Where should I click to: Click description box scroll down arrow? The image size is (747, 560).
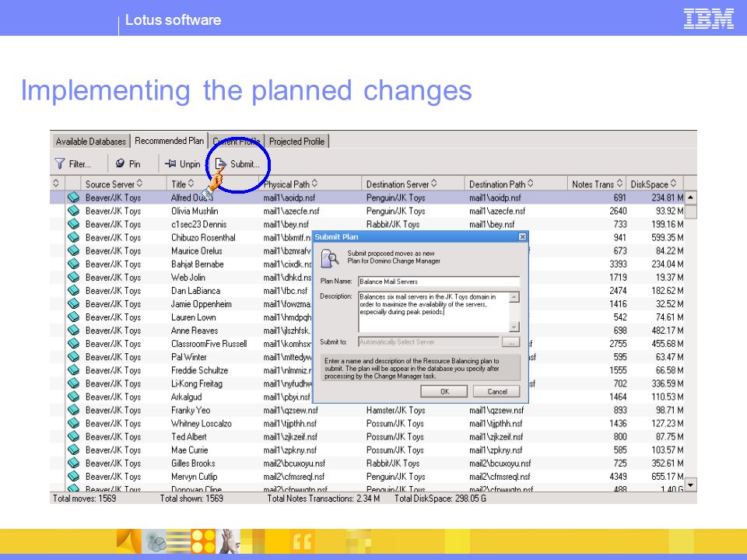click(514, 327)
